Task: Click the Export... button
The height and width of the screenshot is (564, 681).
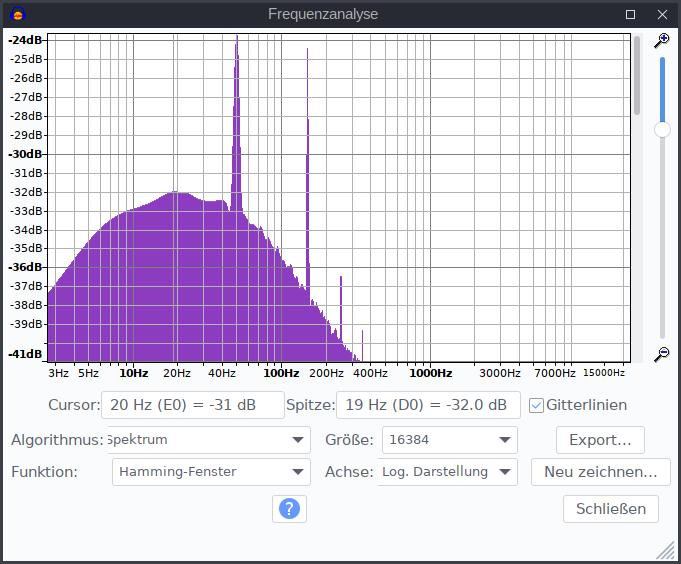Action: (x=600, y=440)
